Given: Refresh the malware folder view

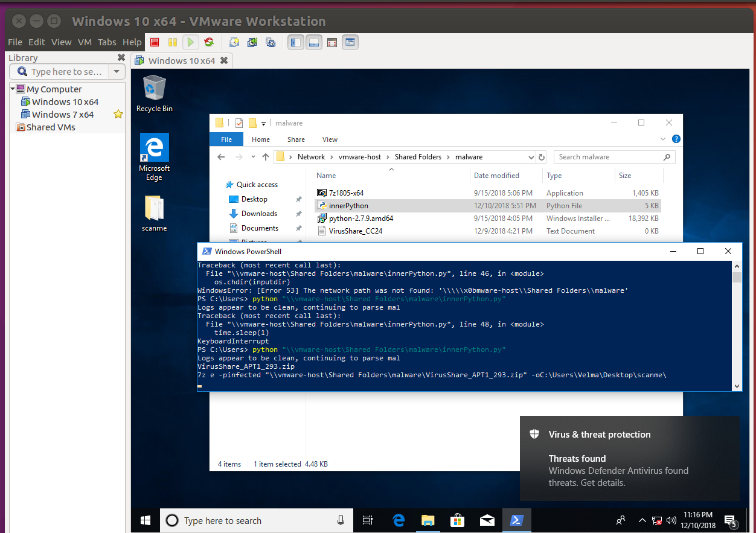Looking at the screenshot, I should pyautogui.click(x=542, y=157).
